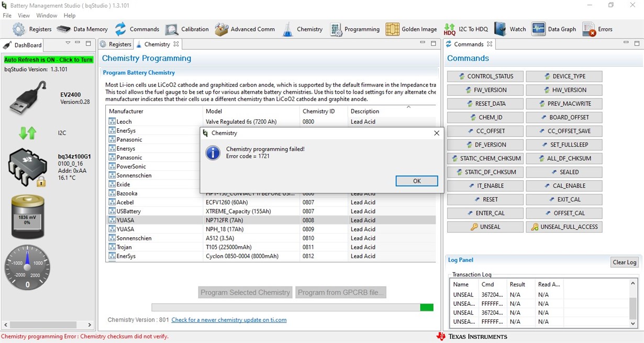Send the DEVICE_TYPE command
The height and width of the screenshot is (343, 644).
point(564,76)
